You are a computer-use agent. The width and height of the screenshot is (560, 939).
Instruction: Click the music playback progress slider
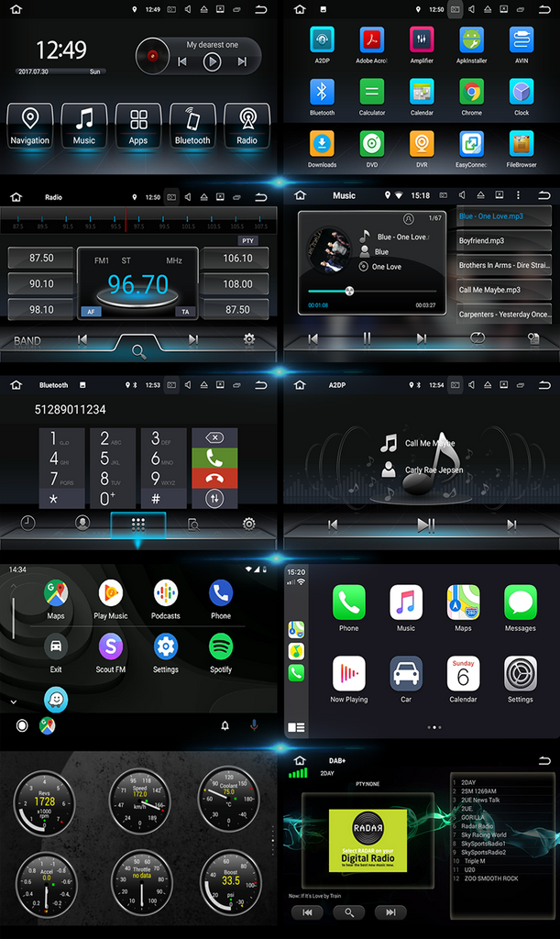[371, 292]
